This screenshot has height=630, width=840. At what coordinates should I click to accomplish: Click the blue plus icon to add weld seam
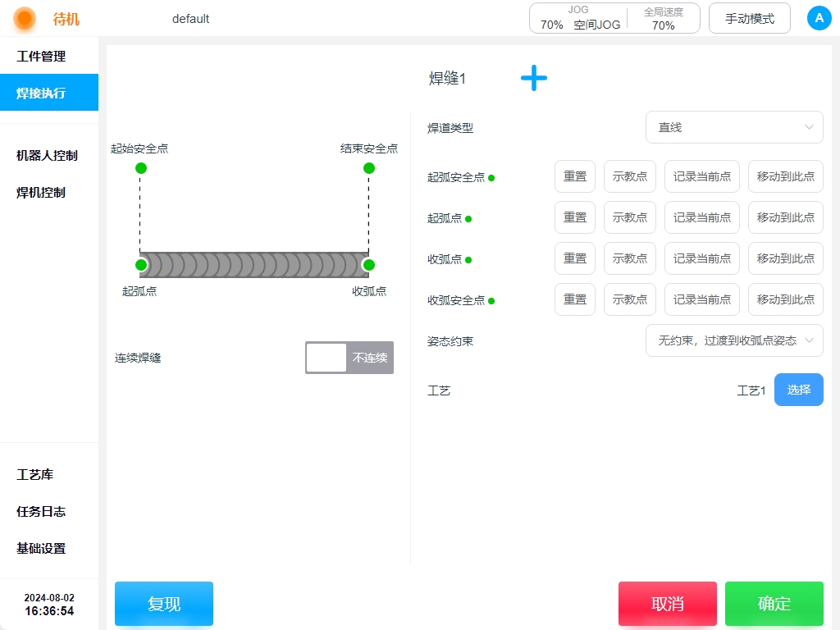click(533, 79)
